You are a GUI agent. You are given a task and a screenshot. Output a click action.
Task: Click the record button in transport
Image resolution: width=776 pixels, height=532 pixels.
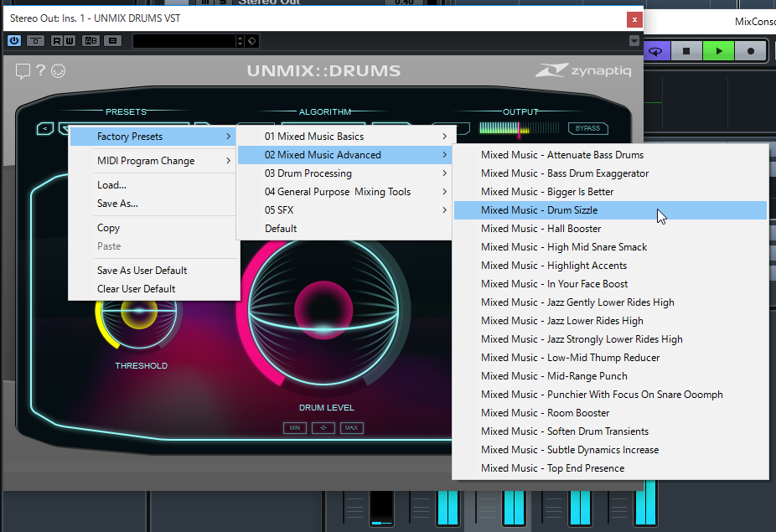[x=751, y=51]
